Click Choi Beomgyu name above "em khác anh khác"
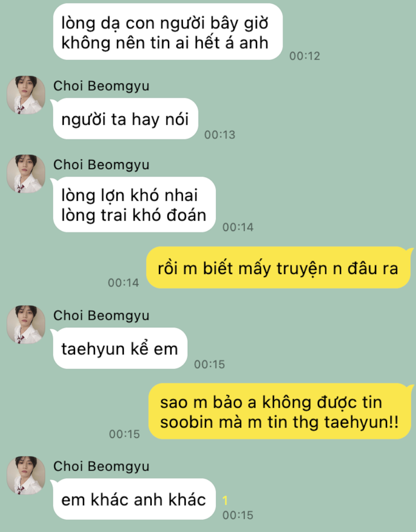This screenshot has width=416, height=532. (101, 466)
